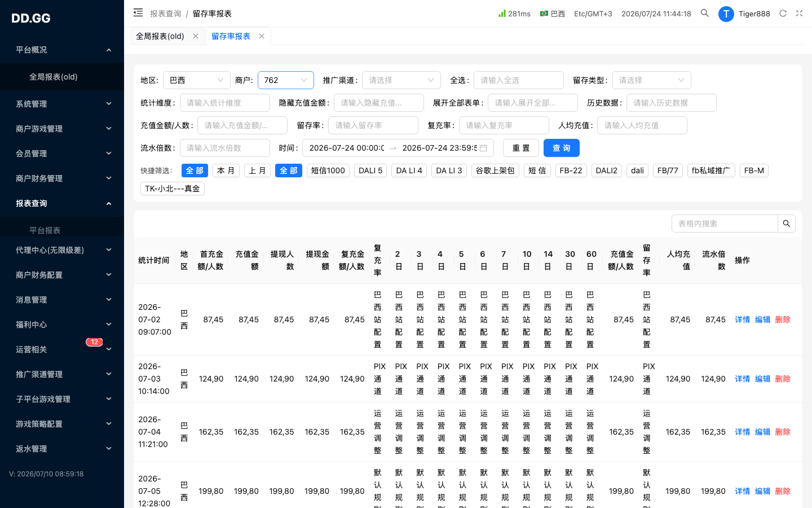Viewport: 812px width, 508px height.
Task: Open the calendar icon in the time range
Action: (483, 148)
